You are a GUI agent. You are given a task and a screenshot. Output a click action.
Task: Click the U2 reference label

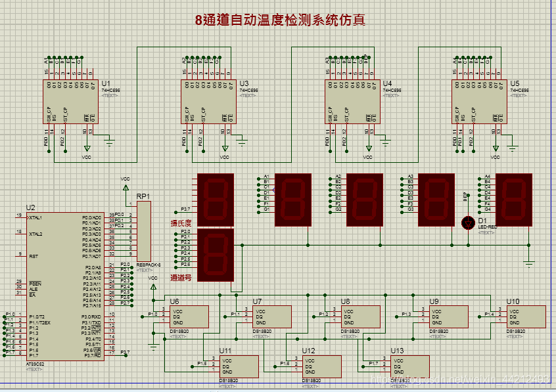[x=30, y=207]
